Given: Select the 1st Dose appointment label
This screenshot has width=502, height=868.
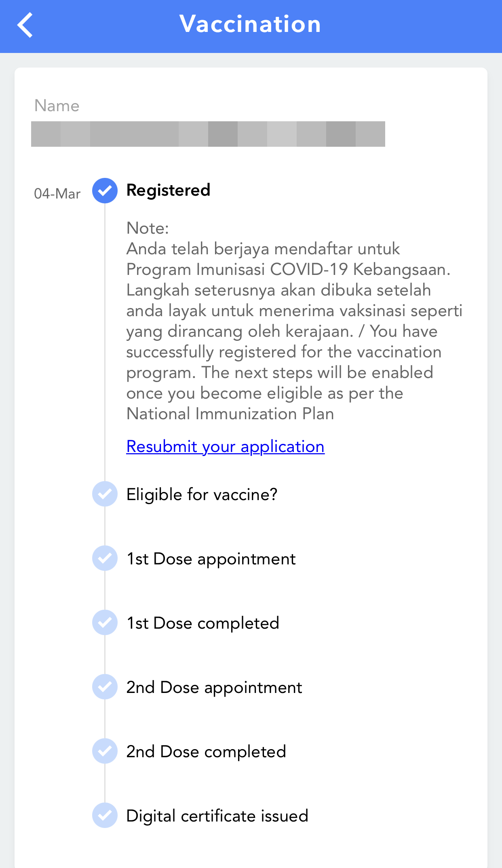Looking at the screenshot, I should (211, 559).
